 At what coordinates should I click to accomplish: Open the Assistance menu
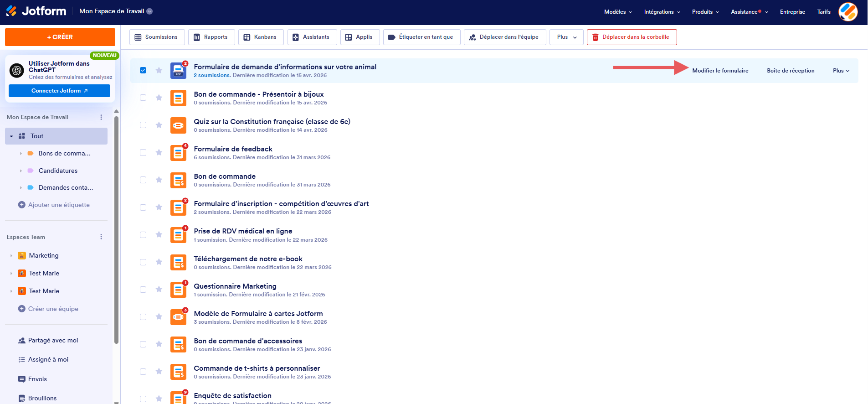pyautogui.click(x=750, y=12)
